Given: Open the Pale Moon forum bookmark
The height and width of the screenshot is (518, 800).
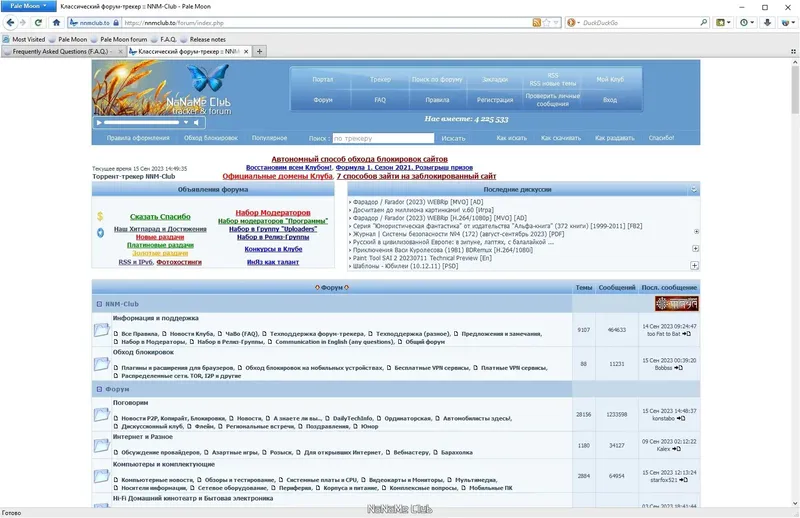Looking at the screenshot, I should tap(119, 39).
